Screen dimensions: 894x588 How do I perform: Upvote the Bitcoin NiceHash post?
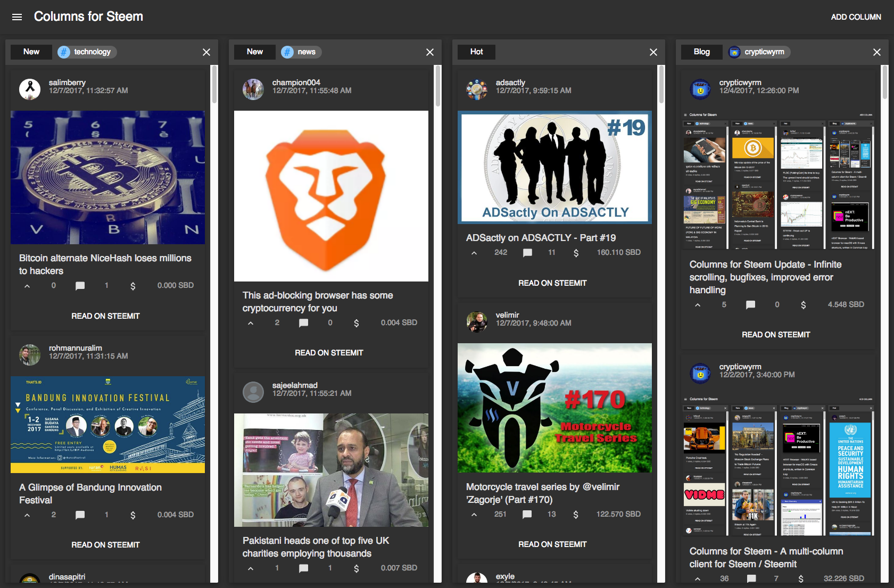[x=27, y=286]
